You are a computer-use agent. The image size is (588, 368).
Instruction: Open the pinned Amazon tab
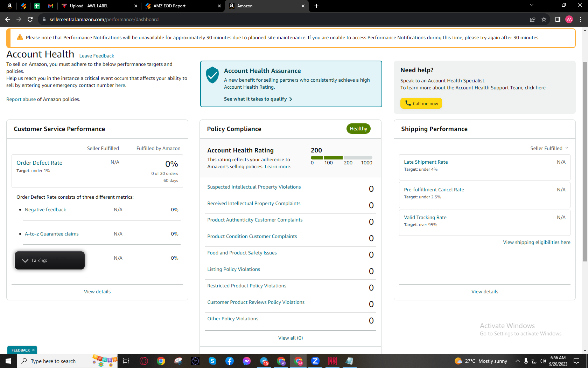coord(10,6)
